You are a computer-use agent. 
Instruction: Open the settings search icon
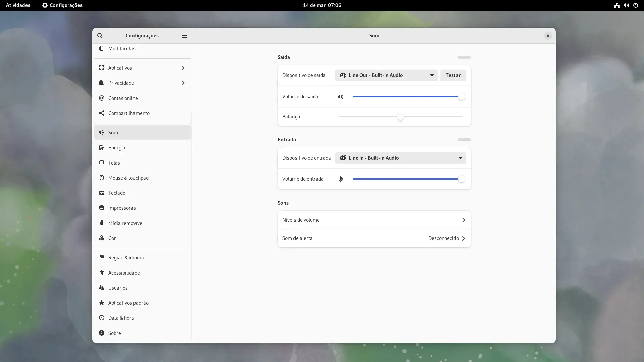point(100,36)
